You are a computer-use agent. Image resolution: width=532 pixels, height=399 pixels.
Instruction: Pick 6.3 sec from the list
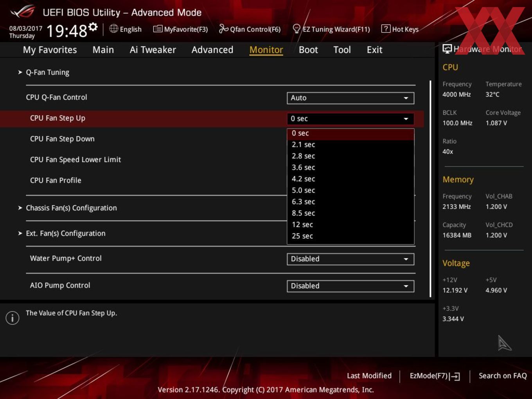coord(350,202)
